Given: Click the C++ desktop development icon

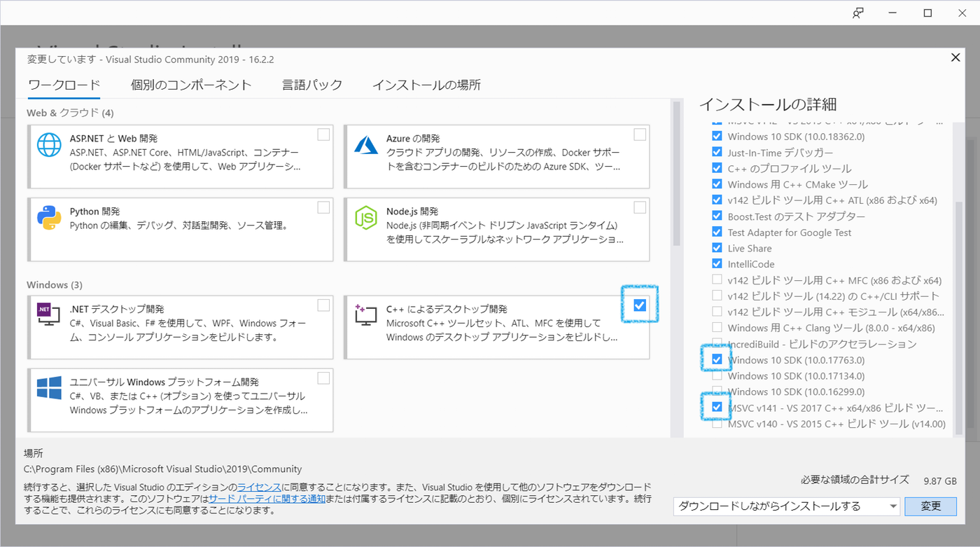Looking at the screenshot, I should tap(365, 315).
